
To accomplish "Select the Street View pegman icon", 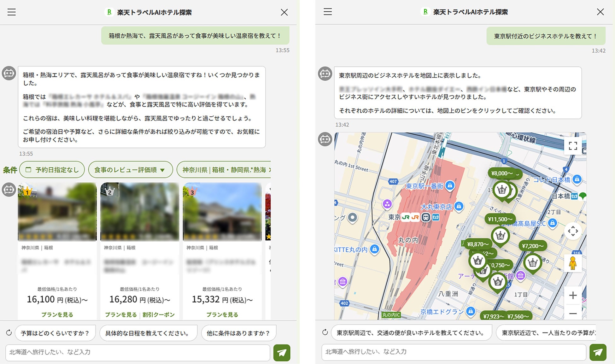I will point(573,263).
